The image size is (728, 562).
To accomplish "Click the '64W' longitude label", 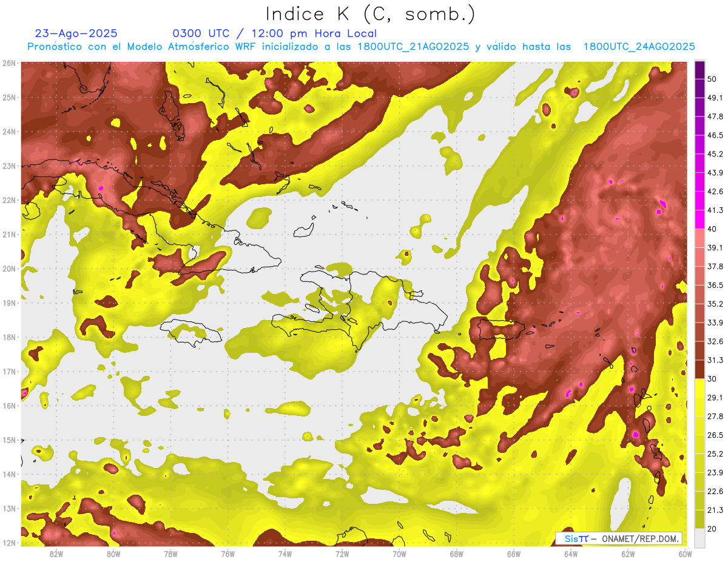I will pyautogui.click(x=571, y=554).
